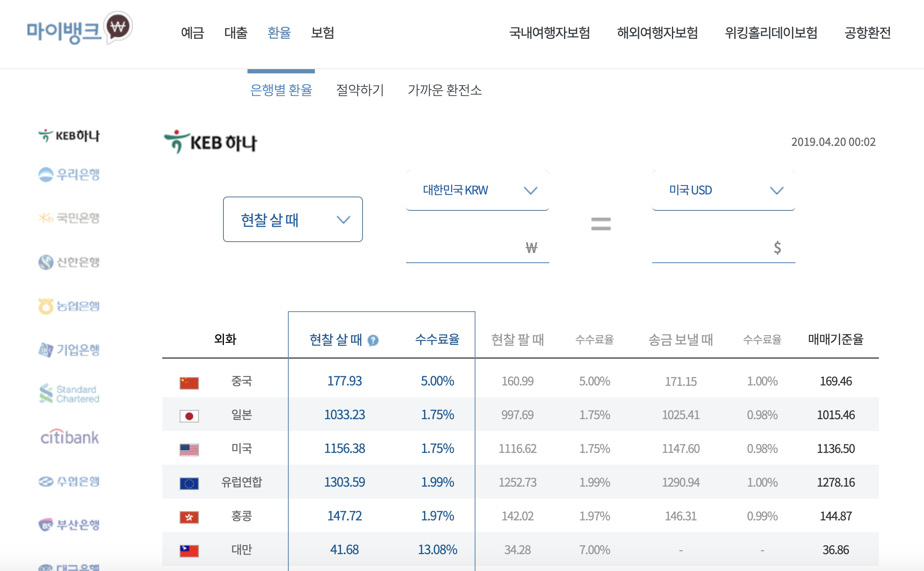Select 기업은행 in bank sidebar
The image size is (924, 571).
[69, 350]
